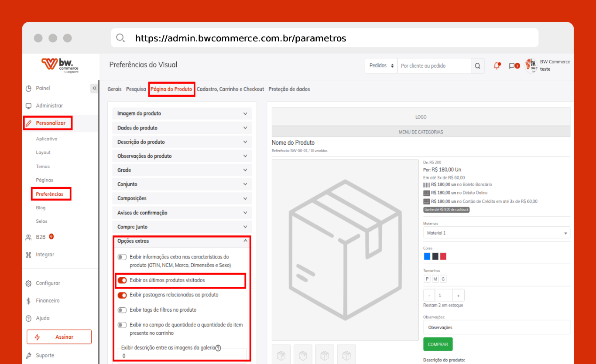Open Configurar gear in sidebar
Screen dimensions: 596x364
(29, 283)
